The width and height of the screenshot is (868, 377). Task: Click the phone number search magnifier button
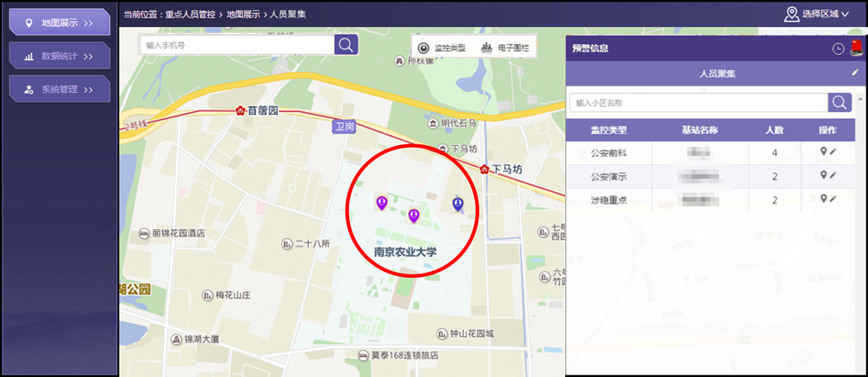346,44
